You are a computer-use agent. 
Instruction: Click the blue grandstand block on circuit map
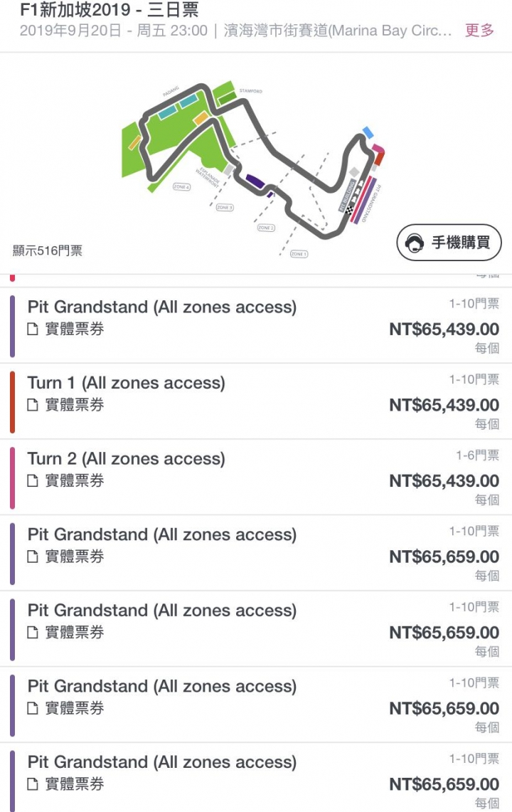coord(368,132)
